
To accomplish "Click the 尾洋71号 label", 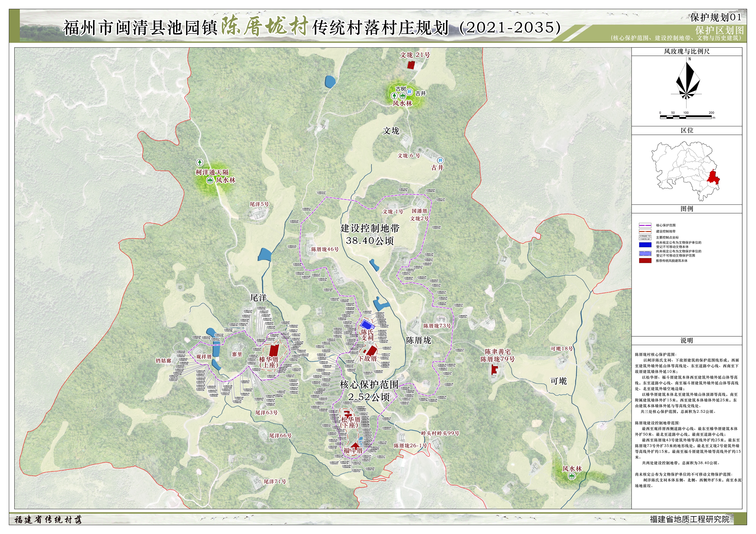I will click(x=275, y=482).
